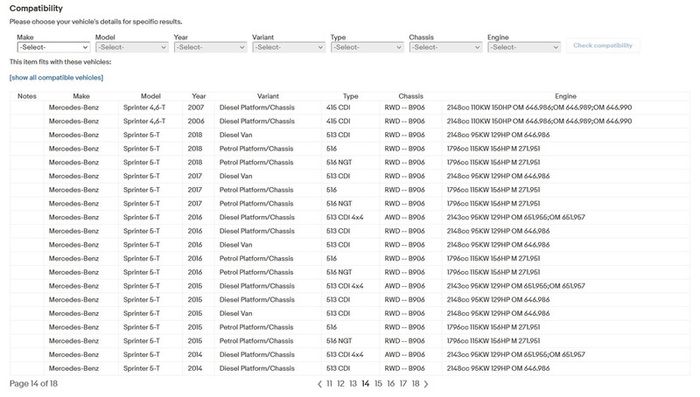Click show all compatible vehicles link
Image resolution: width=700 pixels, height=397 pixels.
click(56, 78)
